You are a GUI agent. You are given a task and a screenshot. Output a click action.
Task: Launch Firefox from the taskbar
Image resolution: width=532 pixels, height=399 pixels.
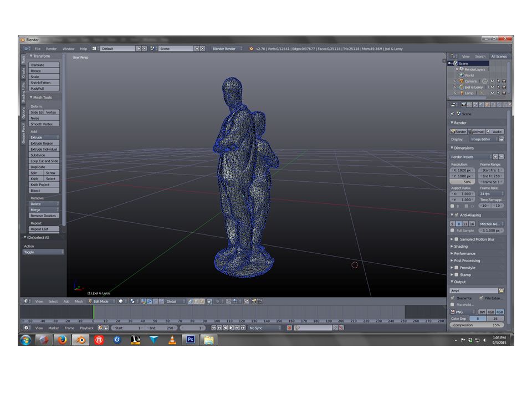(x=62, y=340)
